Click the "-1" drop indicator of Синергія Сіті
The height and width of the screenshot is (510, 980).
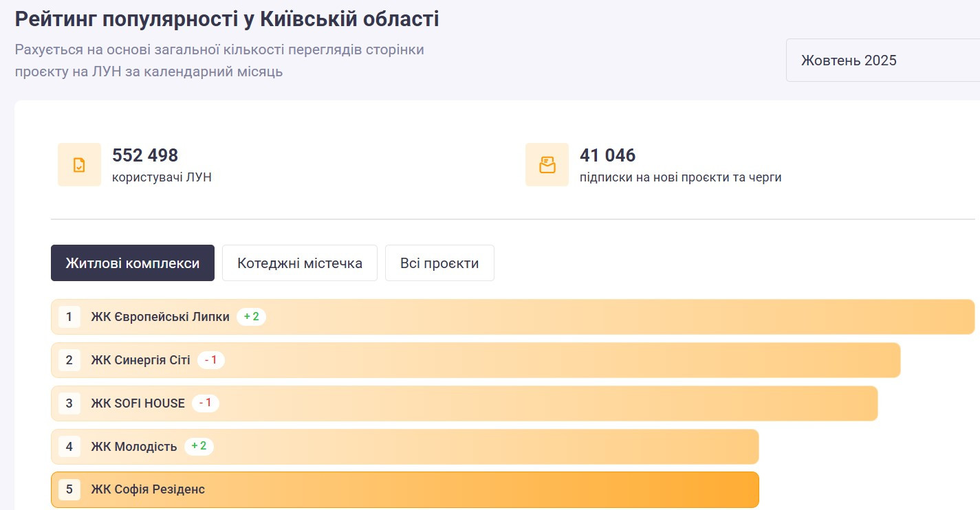[x=211, y=360]
